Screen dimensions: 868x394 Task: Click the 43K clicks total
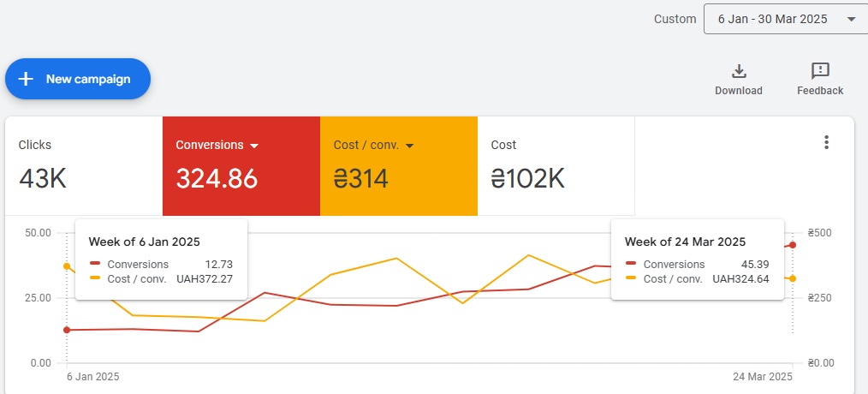pos(43,179)
